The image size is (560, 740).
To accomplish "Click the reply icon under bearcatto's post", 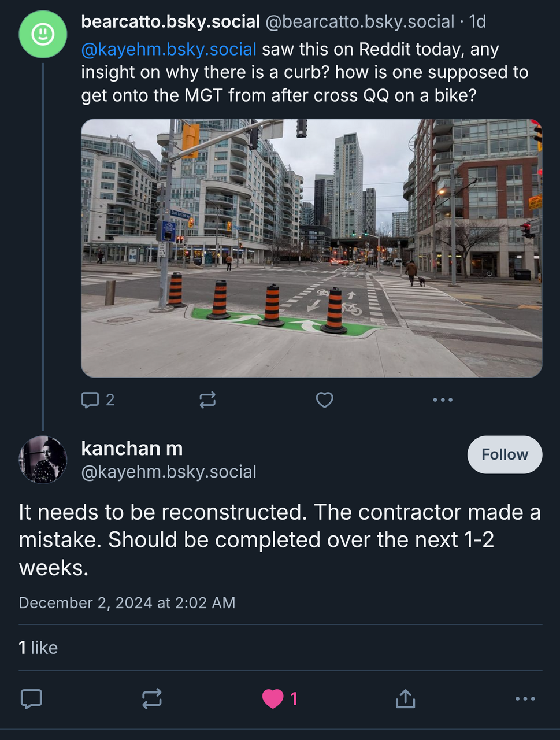I will tap(90, 399).
